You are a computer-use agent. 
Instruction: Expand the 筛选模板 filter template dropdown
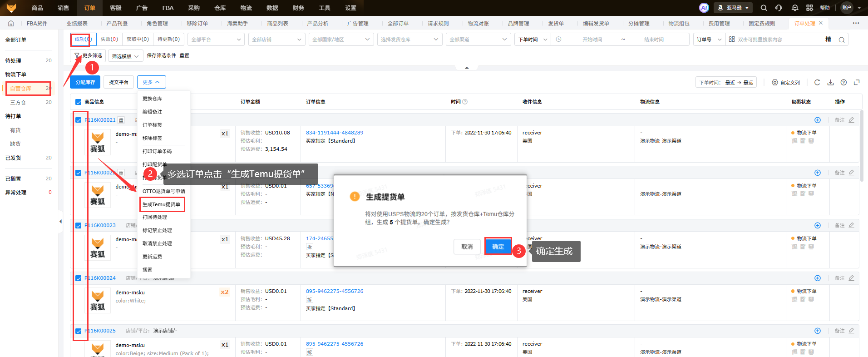point(125,56)
